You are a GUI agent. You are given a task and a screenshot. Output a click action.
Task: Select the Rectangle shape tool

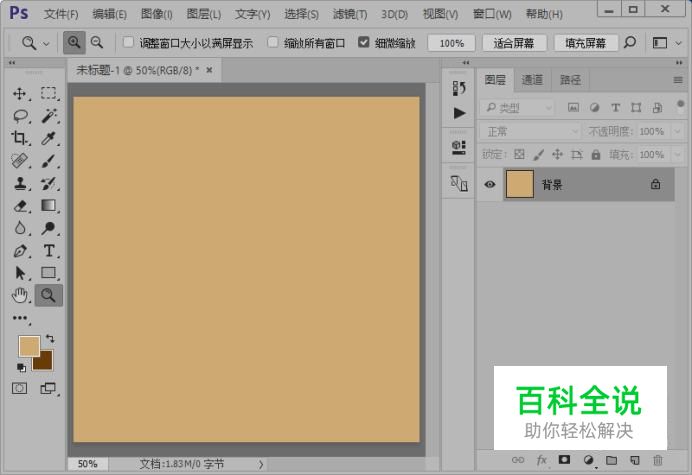pos(48,272)
